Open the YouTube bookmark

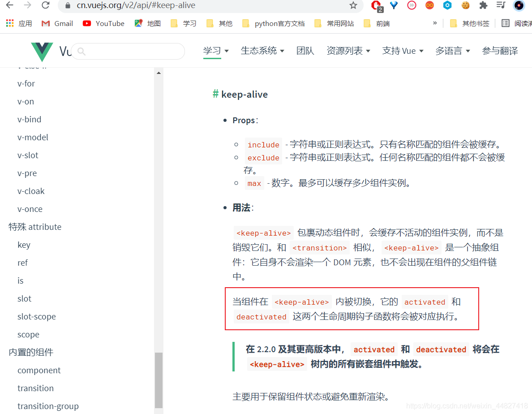tap(103, 23)
